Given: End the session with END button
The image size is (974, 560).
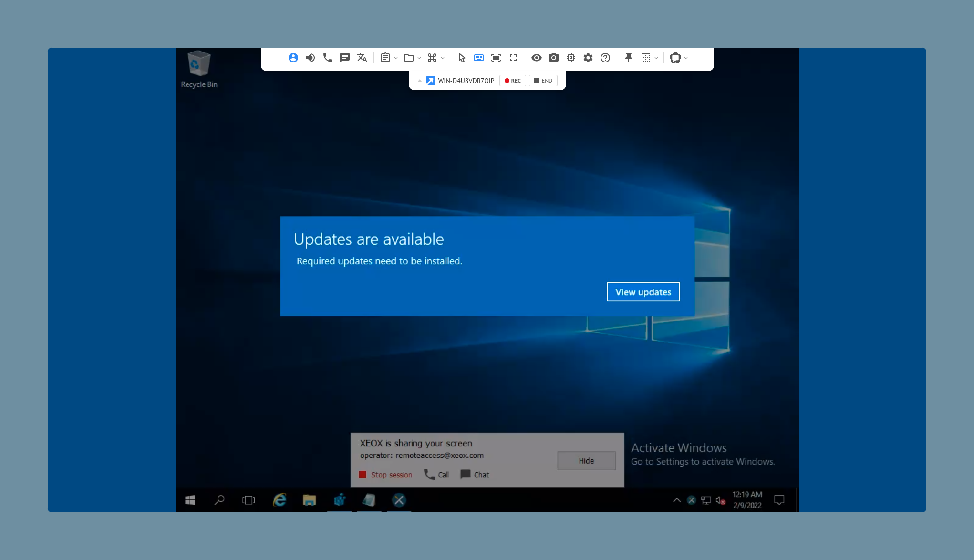Looking at the screenshot, I should pyautogui.click(x=543, y=81).
